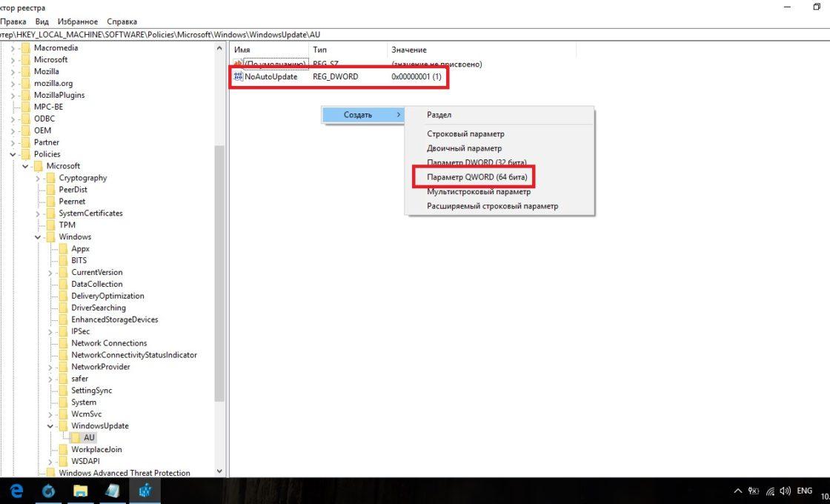Click the blue swirl browser taskbar icon
The image size is (830, 504).
tap(48, 491)
